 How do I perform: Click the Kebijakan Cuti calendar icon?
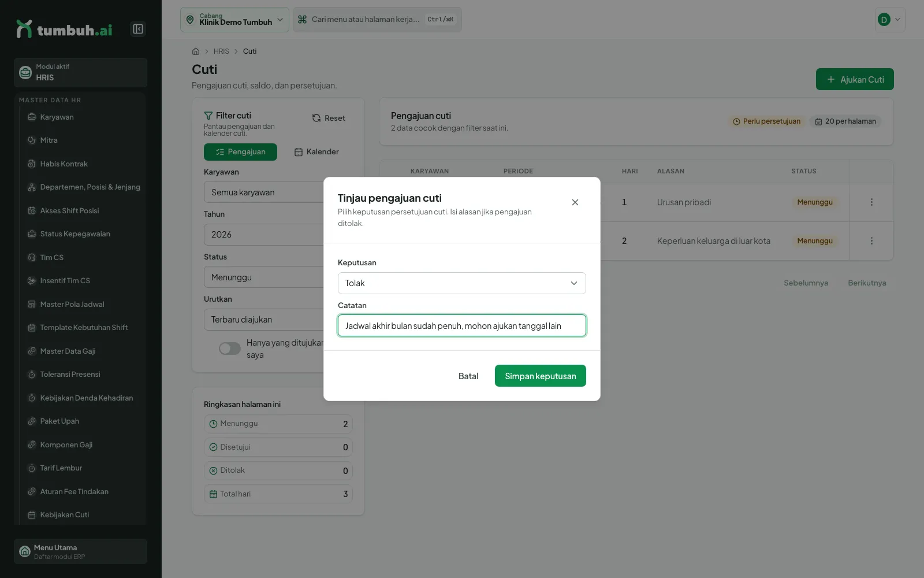click(32, 515)
